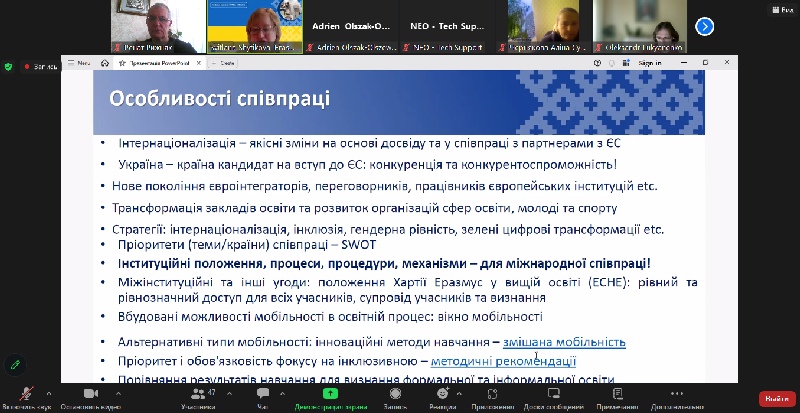The width and height of the screenshot is (800, 413).
Task: Show next page of participant videos
Action: click(706, 27)
